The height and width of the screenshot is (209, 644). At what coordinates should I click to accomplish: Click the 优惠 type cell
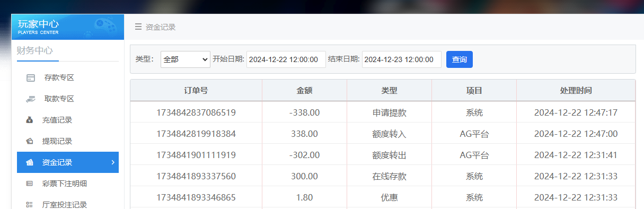coord(389,197)
